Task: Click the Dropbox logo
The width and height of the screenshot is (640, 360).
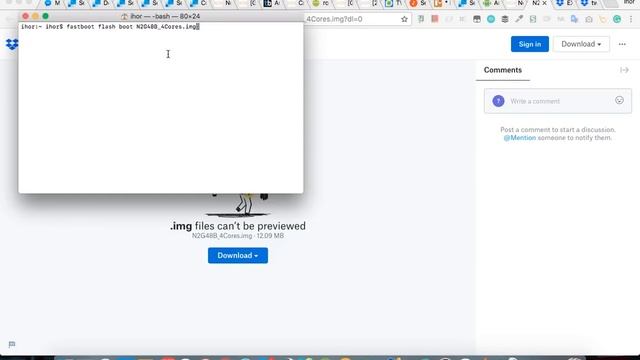Action: coord(12,44)
